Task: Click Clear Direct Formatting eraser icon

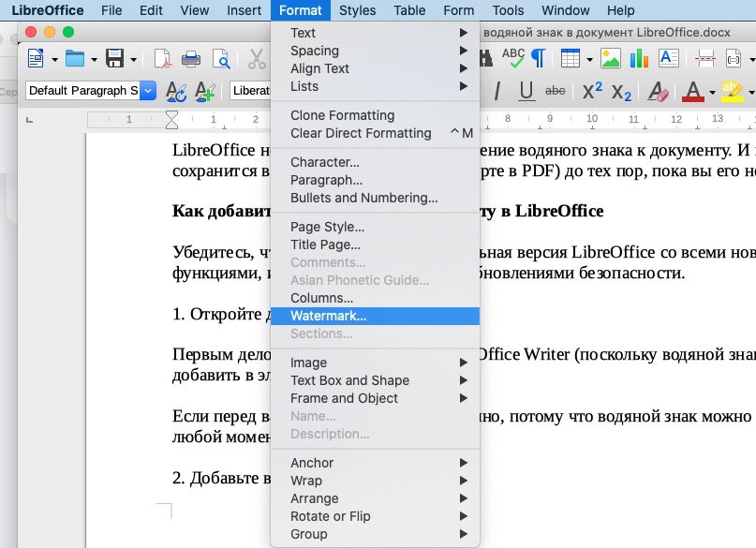Action: pos(658,91)
